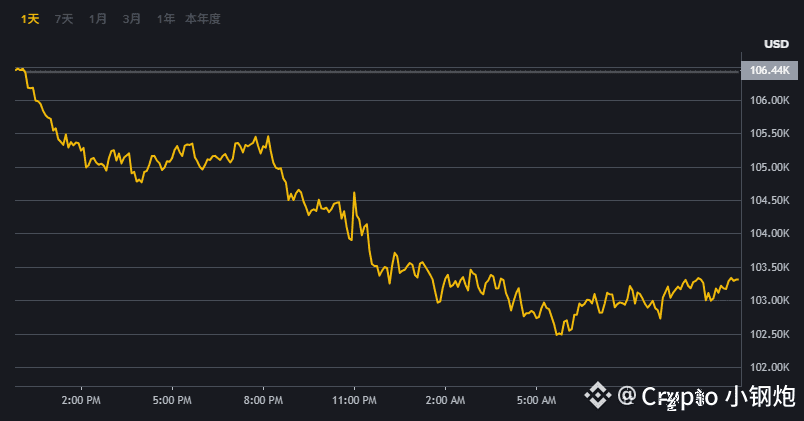Switch to the 3月 time range
Viewport: 804px width, 421px height.
131,19
